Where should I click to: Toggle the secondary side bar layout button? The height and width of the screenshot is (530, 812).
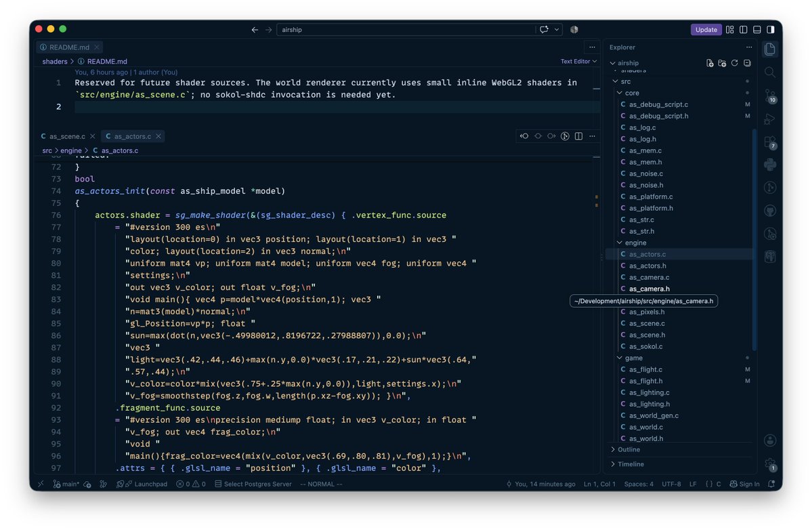(x=771, y=30)
